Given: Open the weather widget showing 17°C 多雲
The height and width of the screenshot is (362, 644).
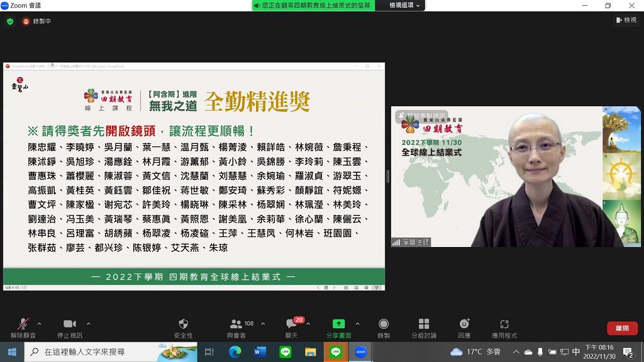Looking at the screenshot, I should [x=475, y=352].
